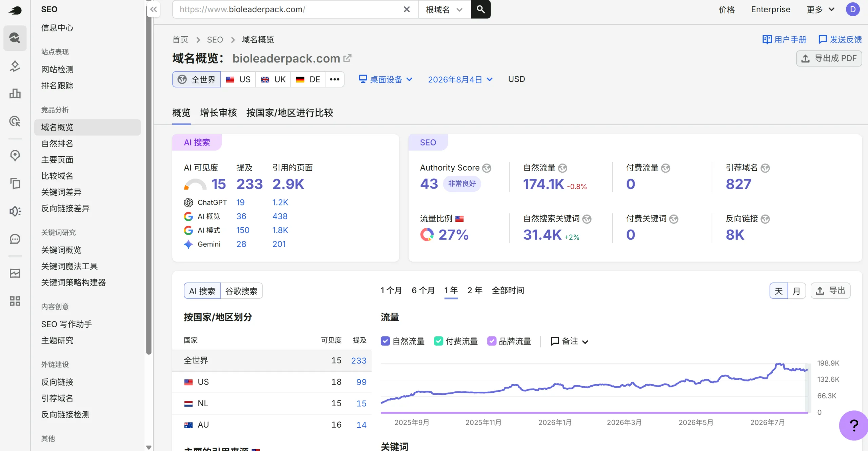Viewport: 868px width, 451px height.
Task: Open the megaphone advertising icon
Action: [15, 211]
